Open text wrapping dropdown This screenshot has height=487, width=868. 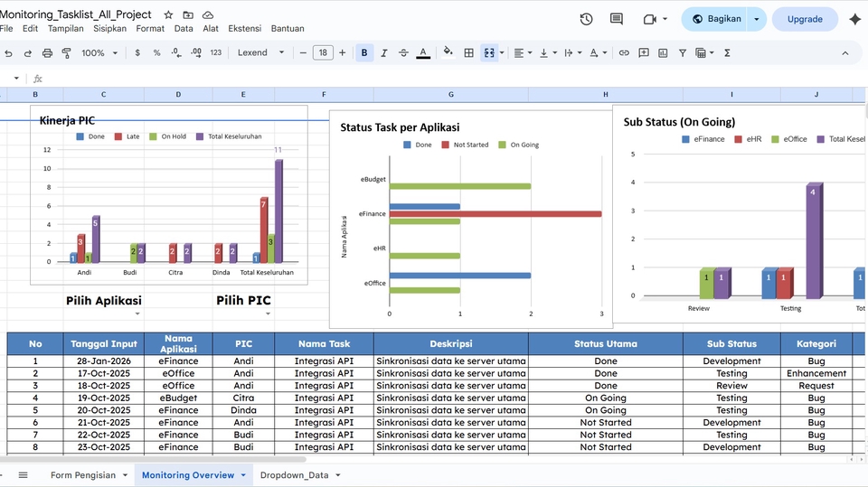(x=572, y=52)
